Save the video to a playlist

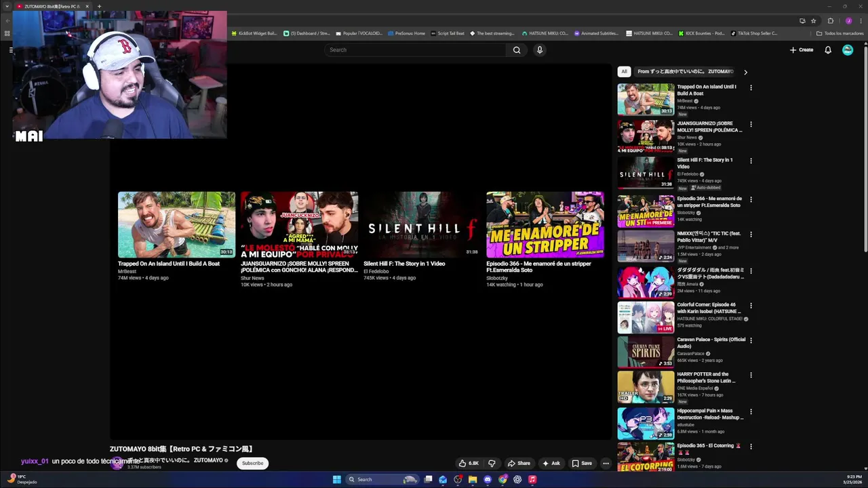tap(581, 464)
